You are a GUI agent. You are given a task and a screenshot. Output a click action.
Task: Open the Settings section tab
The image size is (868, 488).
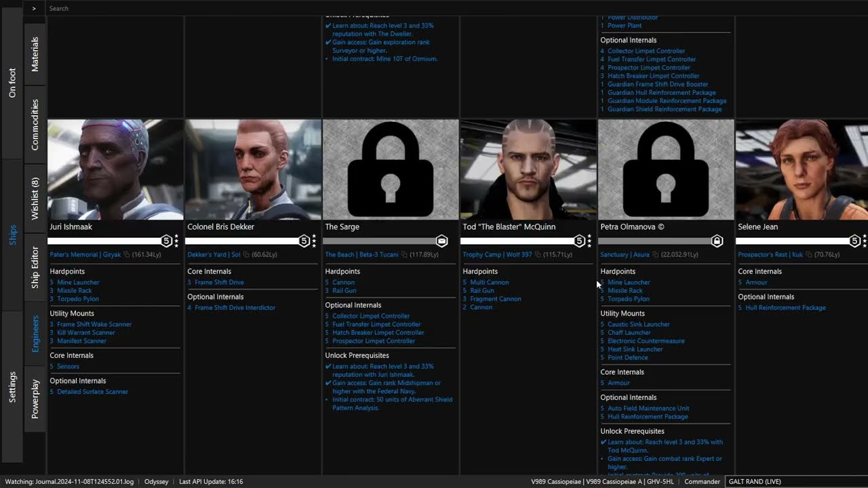[x=12, y=387]
